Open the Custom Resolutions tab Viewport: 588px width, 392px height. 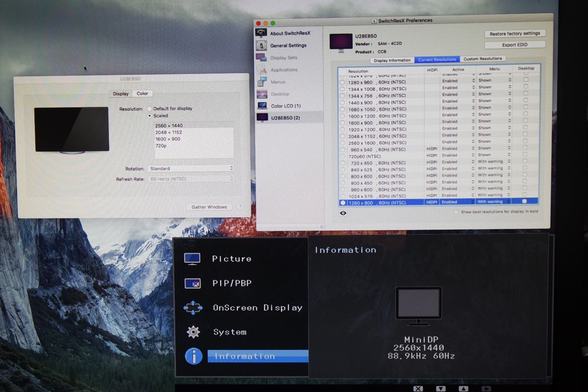pos(482,59)
